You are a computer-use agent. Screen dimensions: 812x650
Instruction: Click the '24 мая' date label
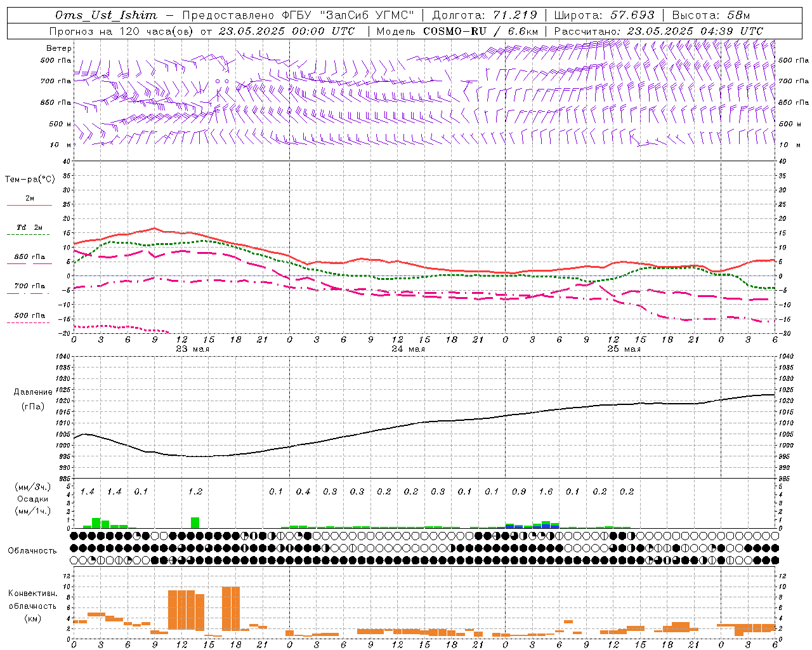pyautogui.click(x=408, y=349)
